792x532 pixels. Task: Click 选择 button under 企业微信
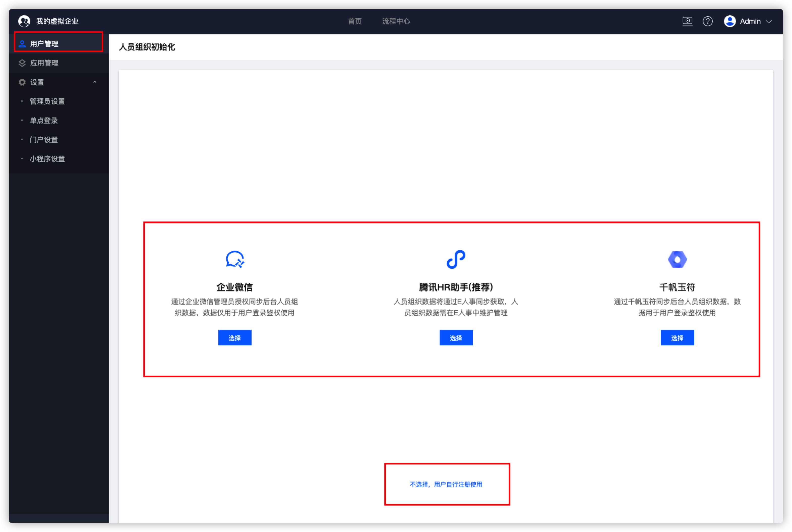[x=235, y=338]
